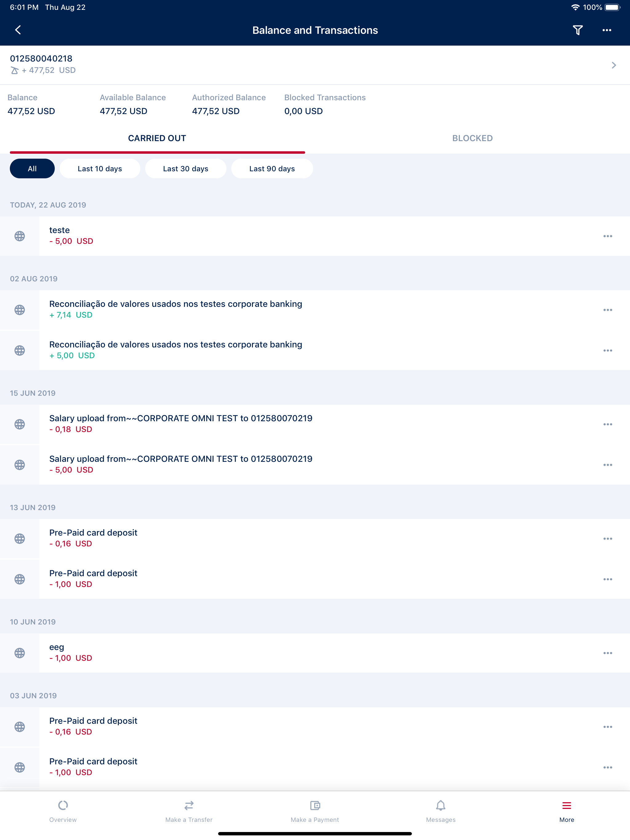The height and width of the screenshot is (840, 630).
Task: Open options for 03 JUN -0,16 USD deposit
Action: [x=608, y=727]
